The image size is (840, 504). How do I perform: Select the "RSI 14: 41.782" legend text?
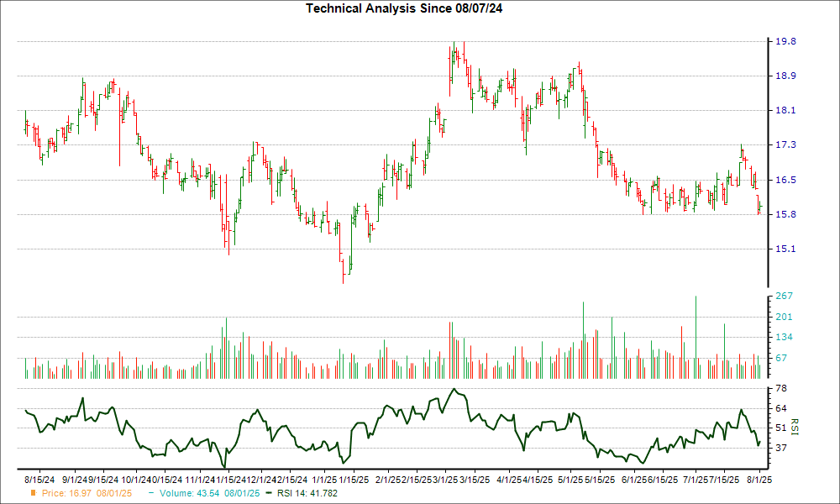[307, 493]
